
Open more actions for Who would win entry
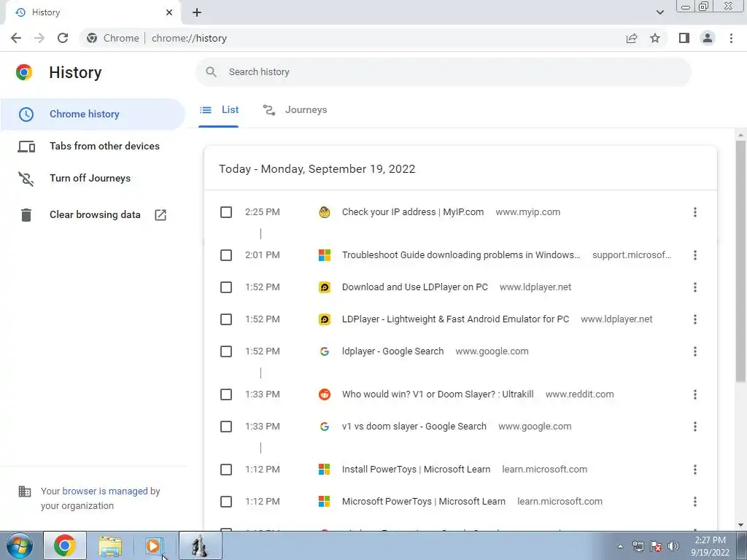(695, 394)
